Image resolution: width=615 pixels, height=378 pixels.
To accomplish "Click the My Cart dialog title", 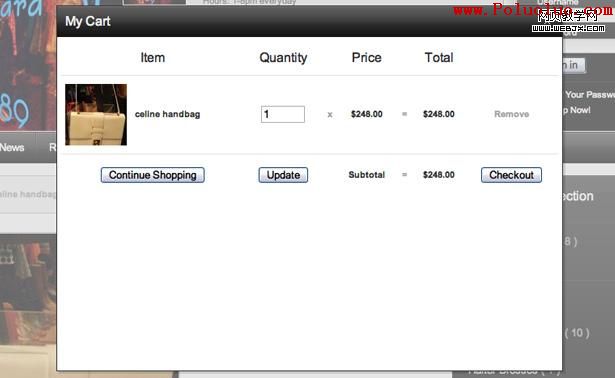I will 87,21.
